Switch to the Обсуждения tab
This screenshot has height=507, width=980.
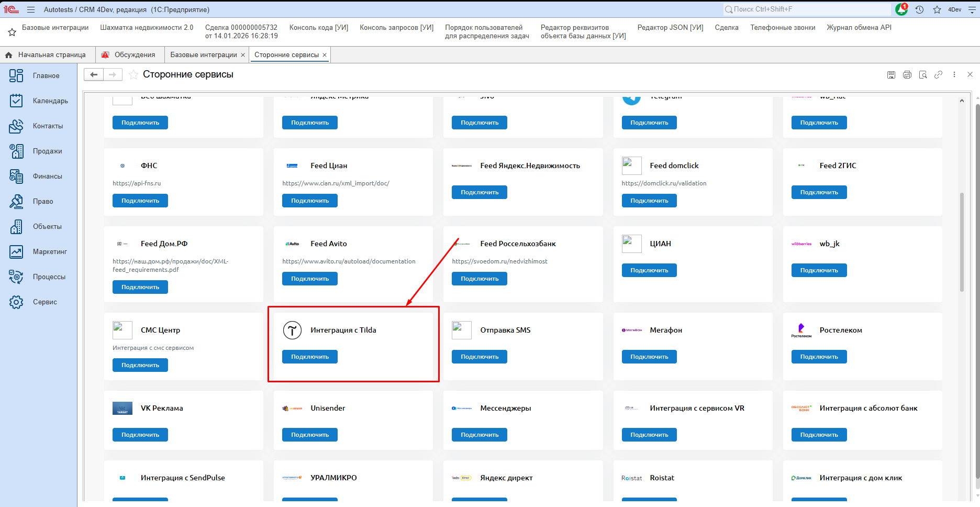[x=135, y=55]
